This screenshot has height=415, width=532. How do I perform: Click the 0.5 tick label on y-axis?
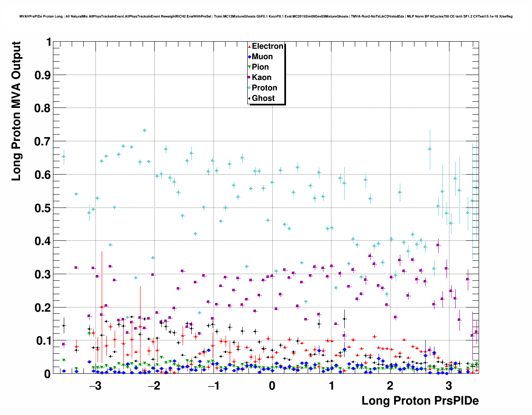(x=43, y=208)
